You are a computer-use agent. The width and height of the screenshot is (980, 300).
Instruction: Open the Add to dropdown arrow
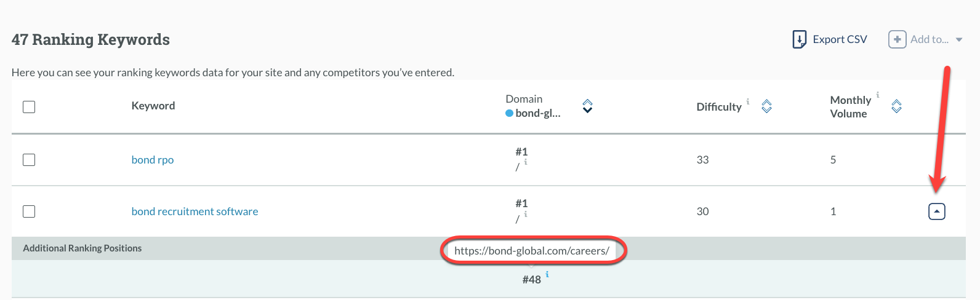[x=959, y=40]
